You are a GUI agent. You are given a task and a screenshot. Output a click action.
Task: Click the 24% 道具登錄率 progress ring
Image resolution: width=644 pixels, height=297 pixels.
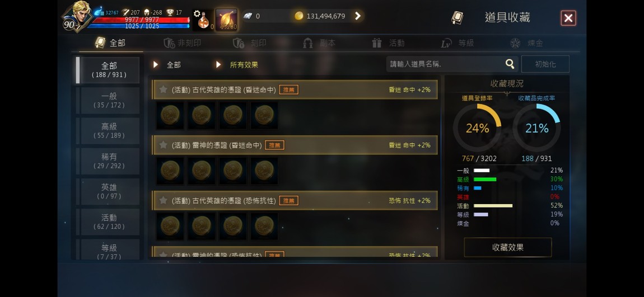point(477,129)
